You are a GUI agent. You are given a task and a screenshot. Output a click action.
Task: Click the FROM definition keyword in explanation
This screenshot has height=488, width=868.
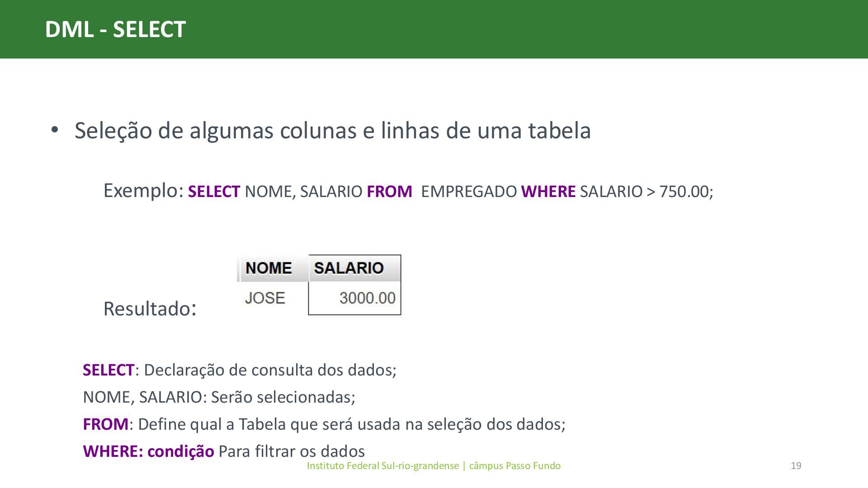(106, 424)
